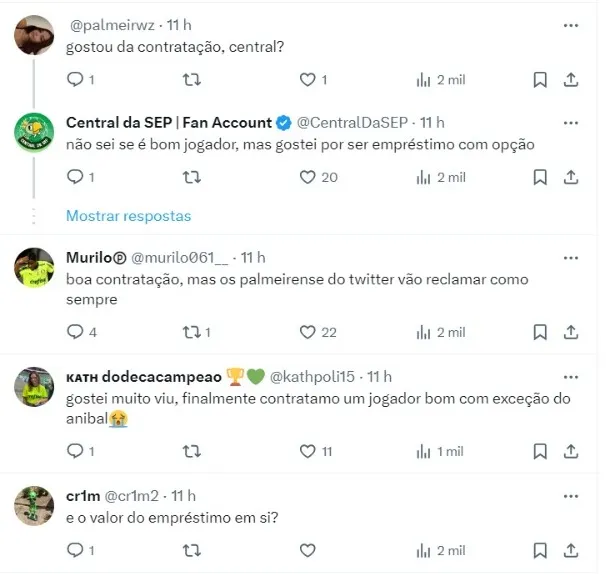Screen dimensions: 606x574
Task: Open Central da SEP avatar picture
Action: click(34, 133)
